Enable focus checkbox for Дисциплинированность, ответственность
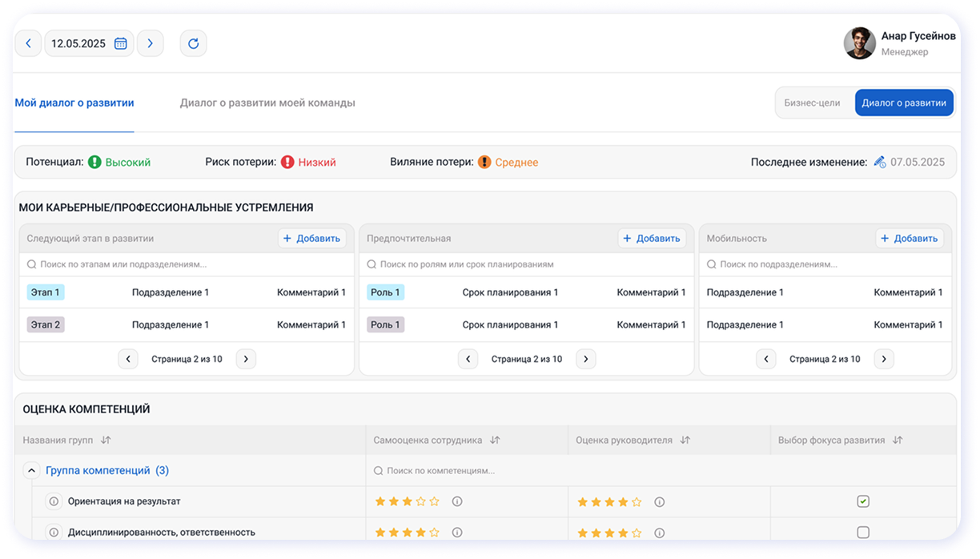This screenshot has height=559, width=980. 862,532
